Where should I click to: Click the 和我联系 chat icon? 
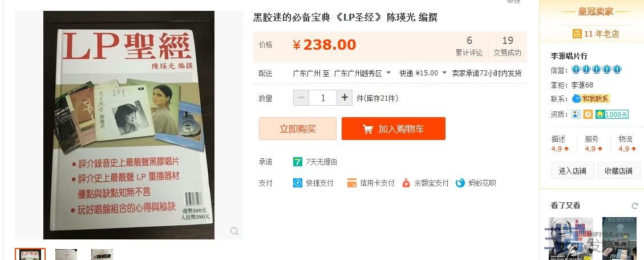[577, 99]
